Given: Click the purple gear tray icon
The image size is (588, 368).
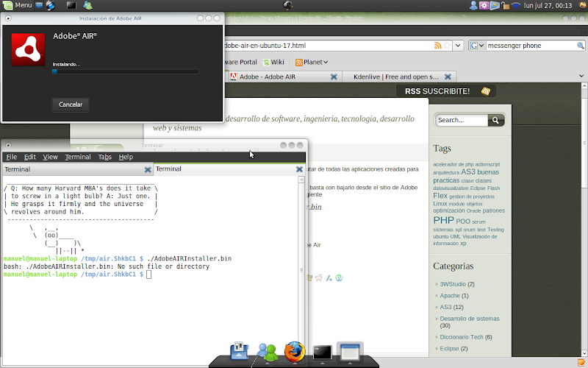Looking at the screenshot, I should point(484,5).
